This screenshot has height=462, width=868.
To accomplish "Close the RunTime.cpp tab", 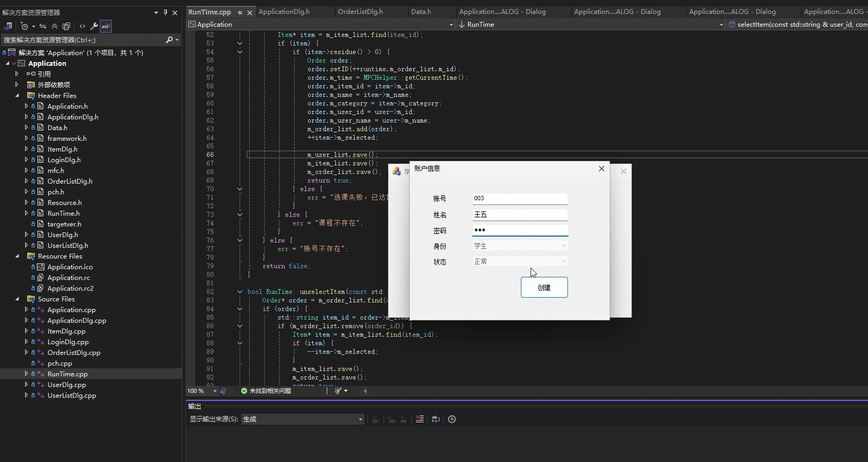I will point(250,12).
